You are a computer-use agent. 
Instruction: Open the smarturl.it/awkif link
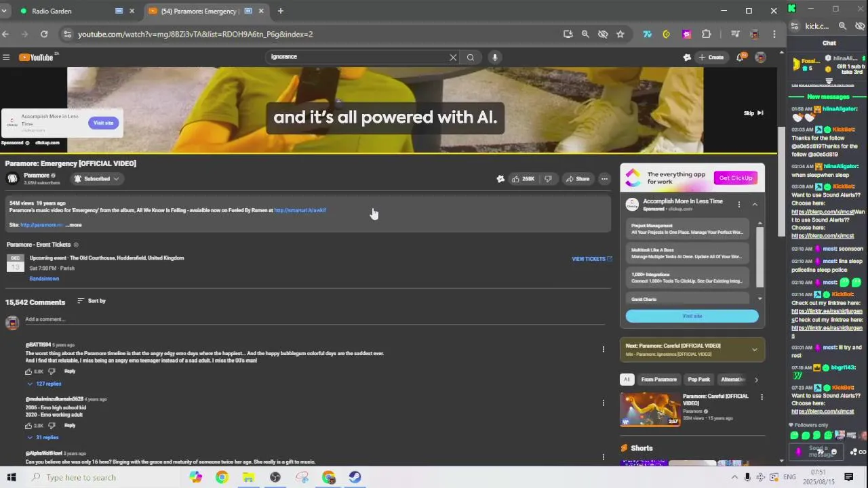[x=300, y=211]
